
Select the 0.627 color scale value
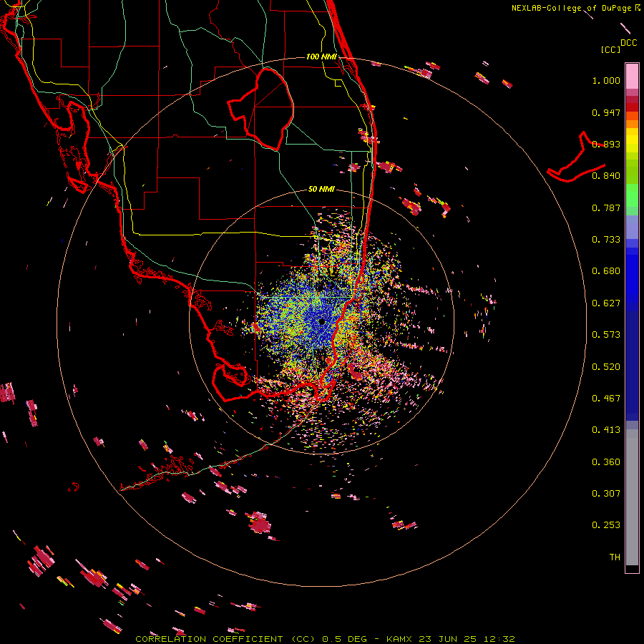606,303
